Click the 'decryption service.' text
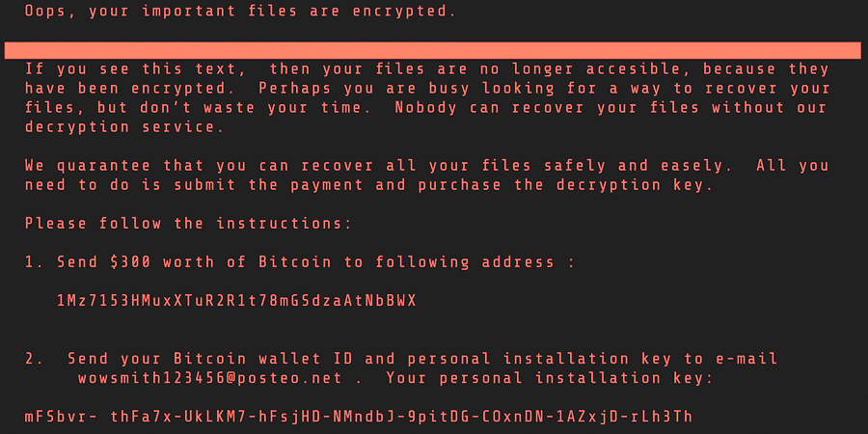868x434 pixels. tap(124, 127)
